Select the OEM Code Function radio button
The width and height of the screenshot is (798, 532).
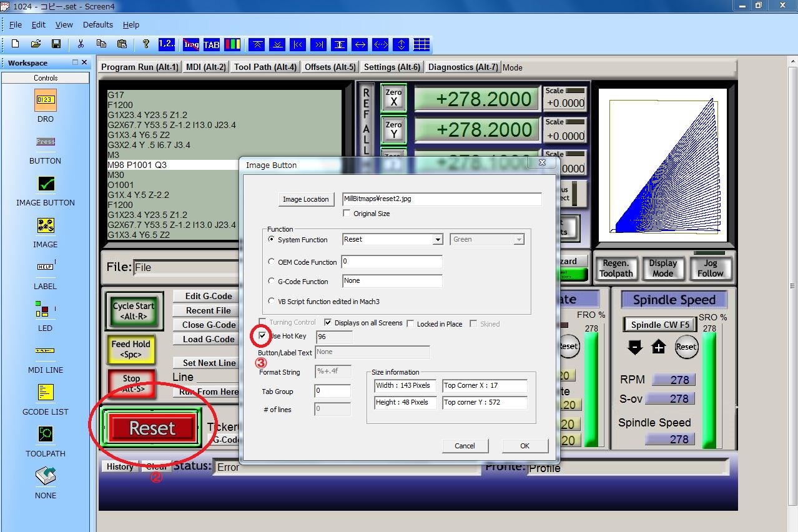coord(271,262)
